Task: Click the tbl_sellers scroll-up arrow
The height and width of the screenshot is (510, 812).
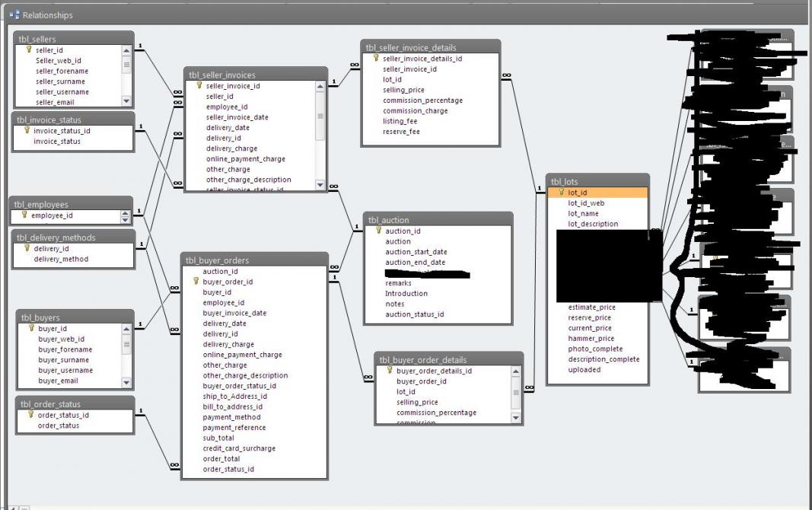Action: tap(126, 51)
